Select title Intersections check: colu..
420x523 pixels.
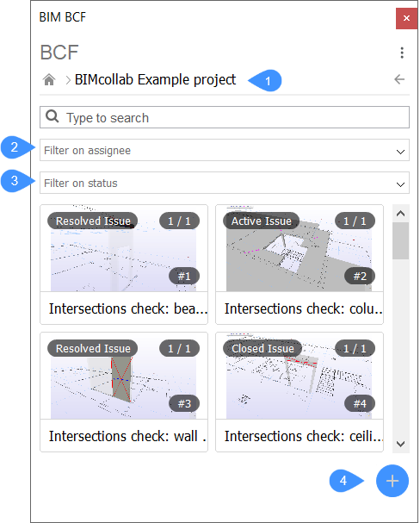(303, 308)
